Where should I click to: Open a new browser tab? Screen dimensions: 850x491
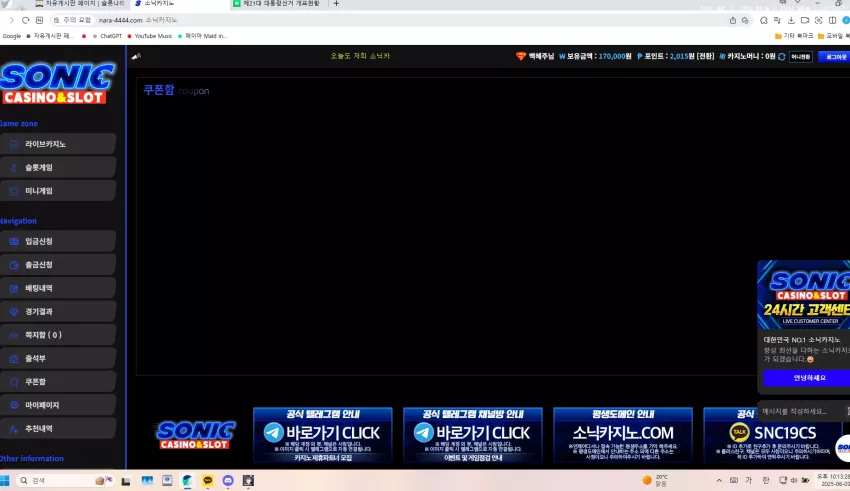tap(336, 4)
